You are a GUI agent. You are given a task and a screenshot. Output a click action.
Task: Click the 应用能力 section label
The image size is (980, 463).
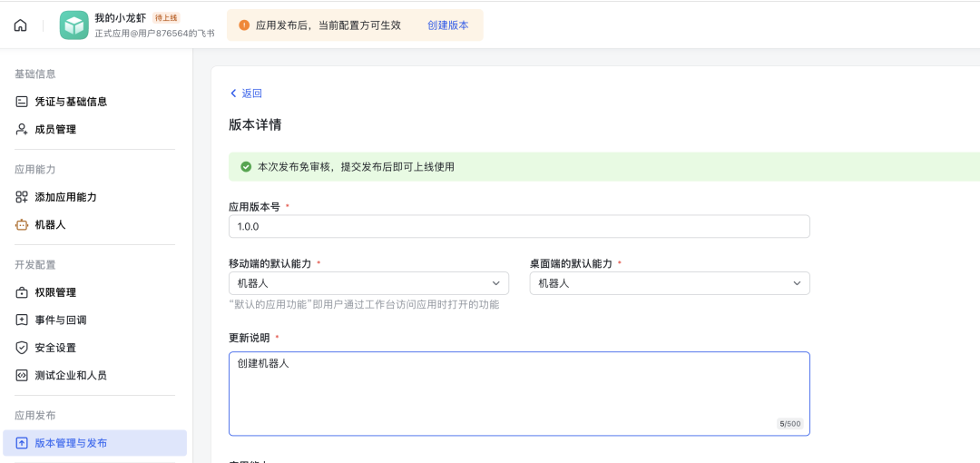35,170
